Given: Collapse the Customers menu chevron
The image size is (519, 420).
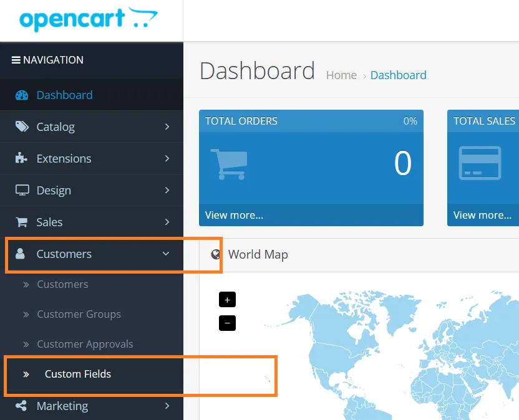Looking at the screenshot, I should [x=166, y=254].
